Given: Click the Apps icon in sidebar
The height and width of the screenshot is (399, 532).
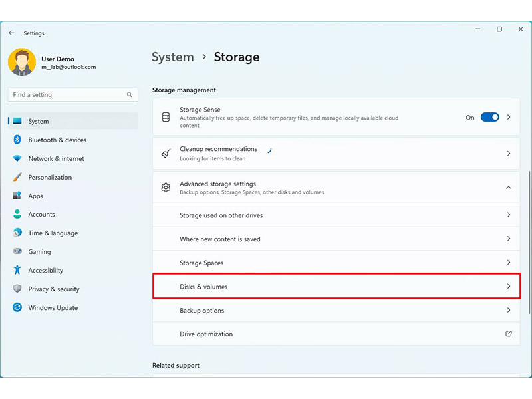Looking at the screenshot, I should [17, 196].
